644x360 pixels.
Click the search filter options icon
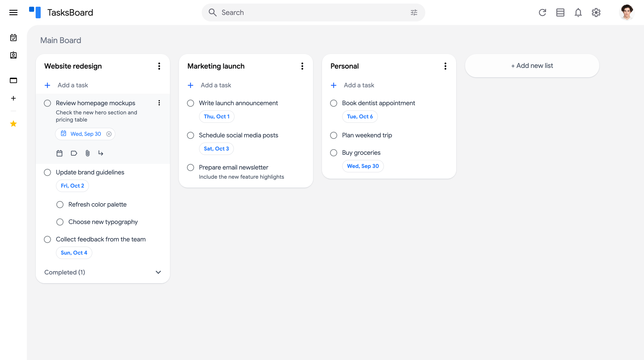(414, 13)
